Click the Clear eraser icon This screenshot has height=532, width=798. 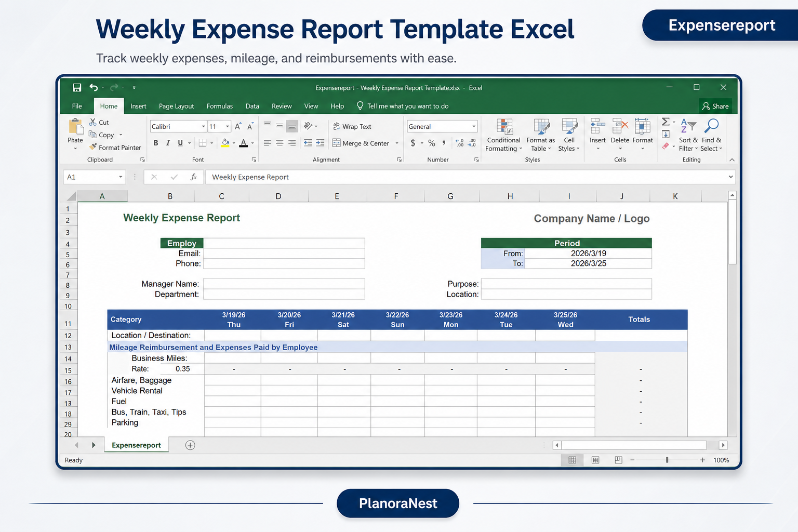coord(666,147)
